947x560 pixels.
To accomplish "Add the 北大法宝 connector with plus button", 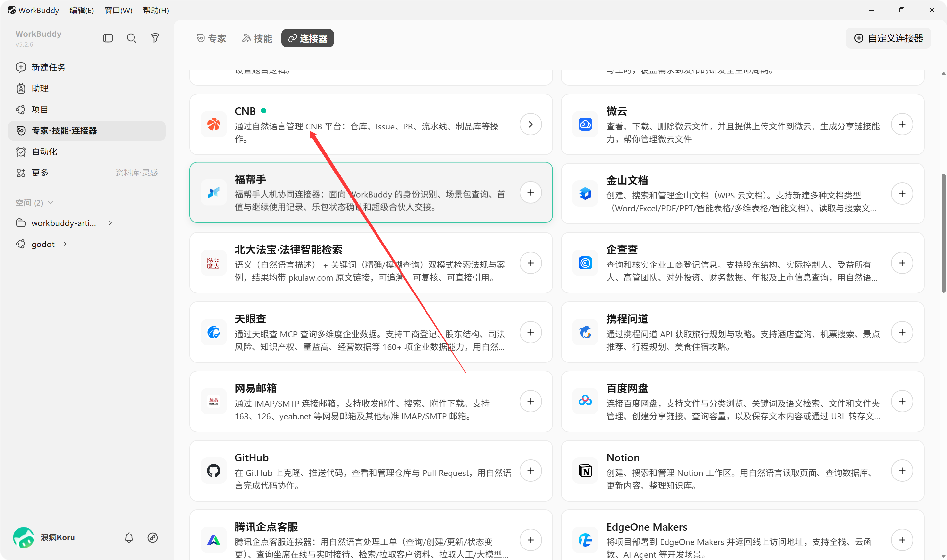I will 531,263.
